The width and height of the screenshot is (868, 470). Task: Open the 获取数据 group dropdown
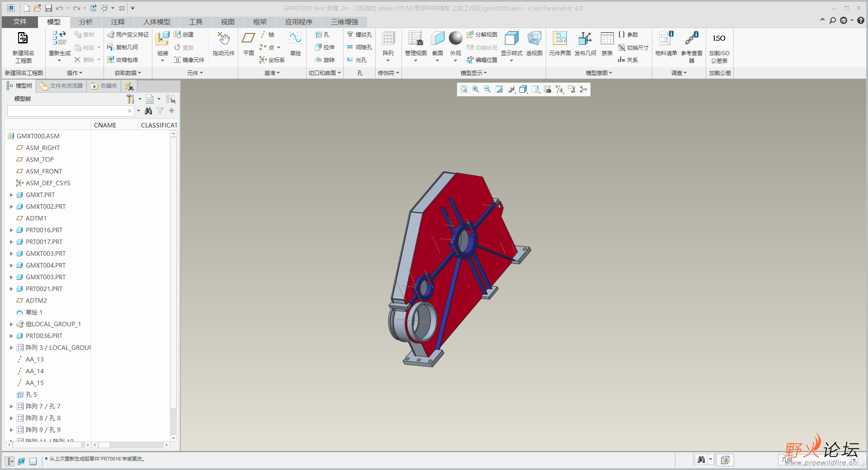click(127, 73)
